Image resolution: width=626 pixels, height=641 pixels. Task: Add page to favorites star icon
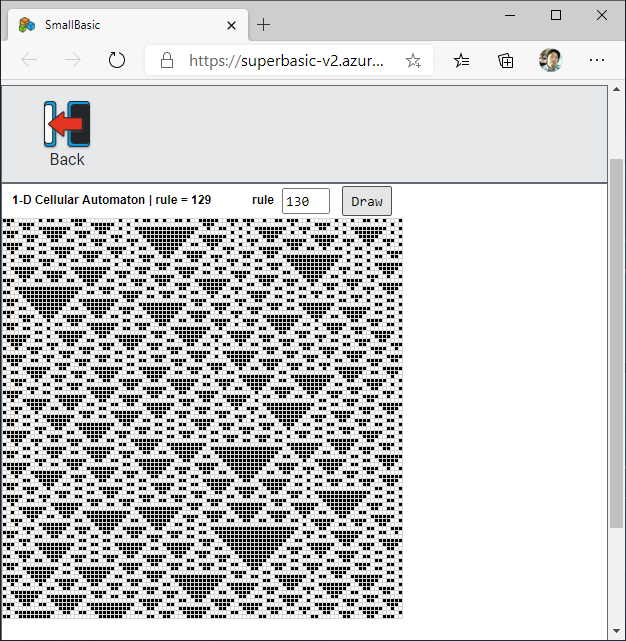coord(413,61)
